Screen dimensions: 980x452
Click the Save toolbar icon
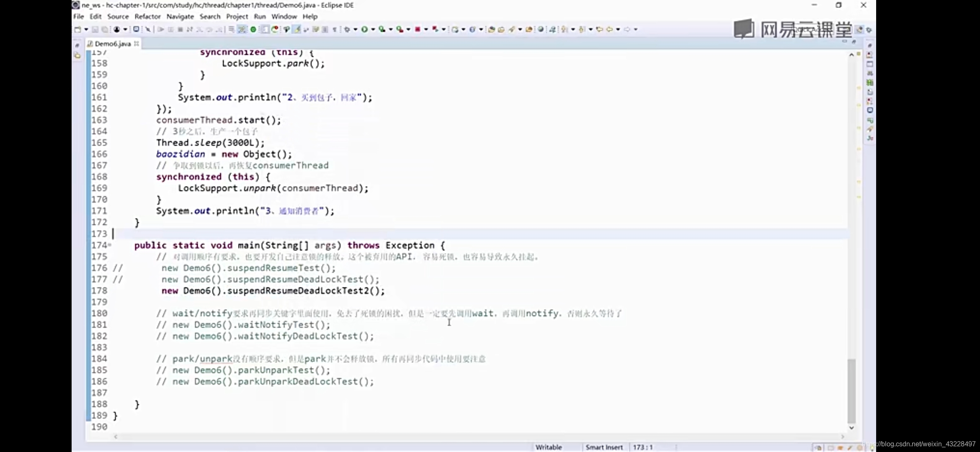tap(95, 29)
